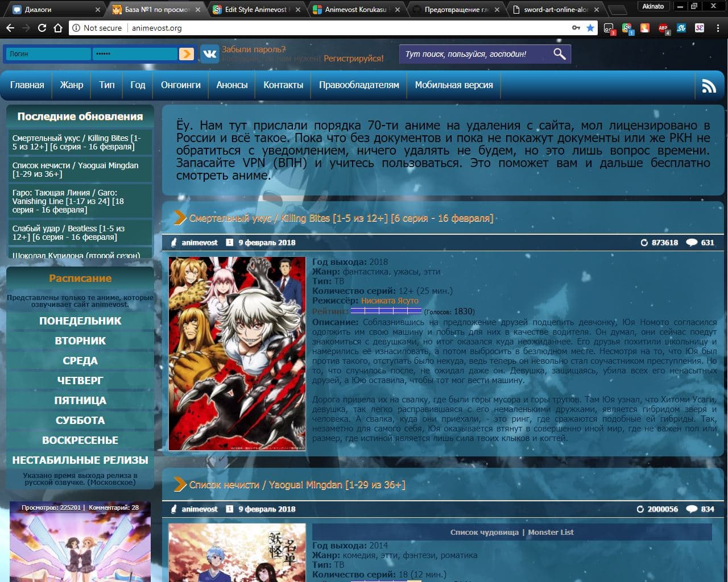Click the comments bubble icon showing 631
This screenshot has height=582, width=728.
pyautogui.click(x=692, y=242)
